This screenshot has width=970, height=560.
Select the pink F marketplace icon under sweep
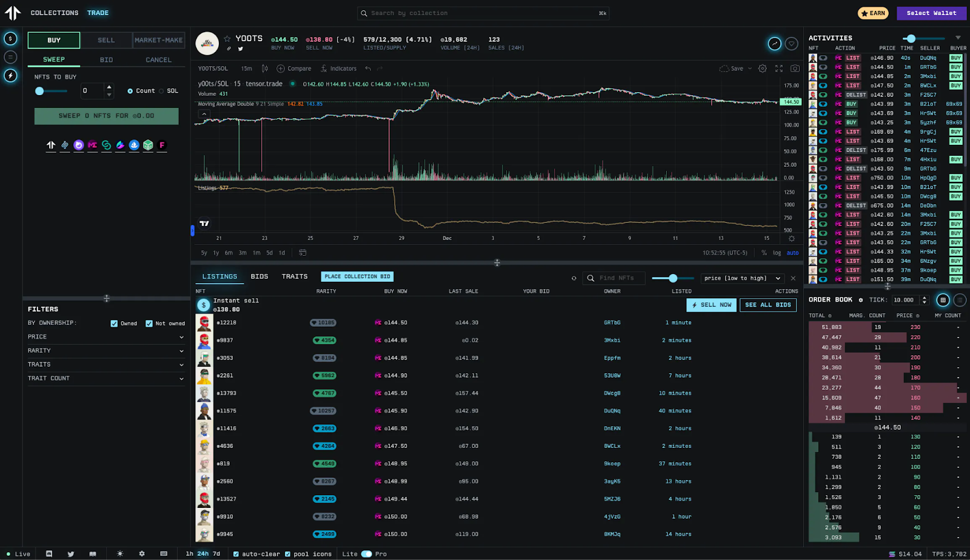[162, 145]
